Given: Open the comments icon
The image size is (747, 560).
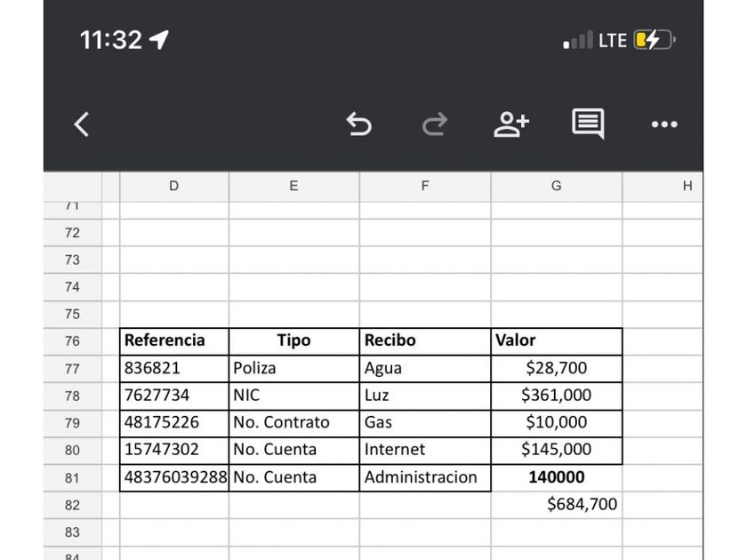Looking at the screenshot, I should (588, 124).
